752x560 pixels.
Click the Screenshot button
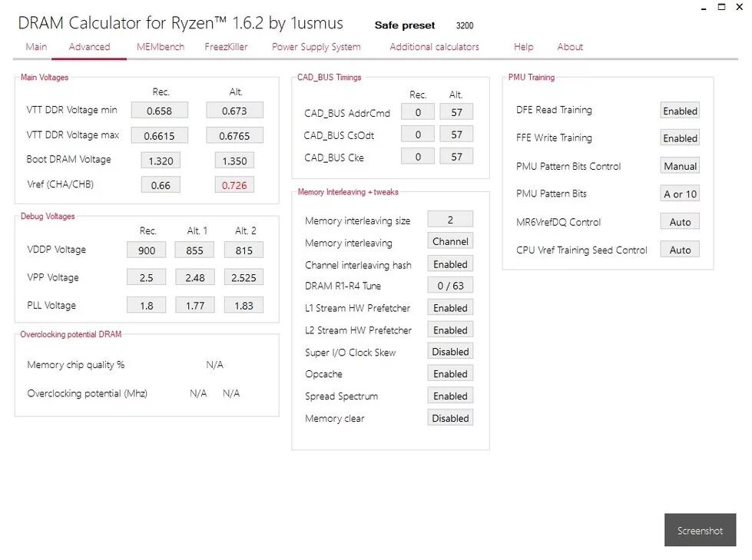pyautogui.click(x=700, y=530)
